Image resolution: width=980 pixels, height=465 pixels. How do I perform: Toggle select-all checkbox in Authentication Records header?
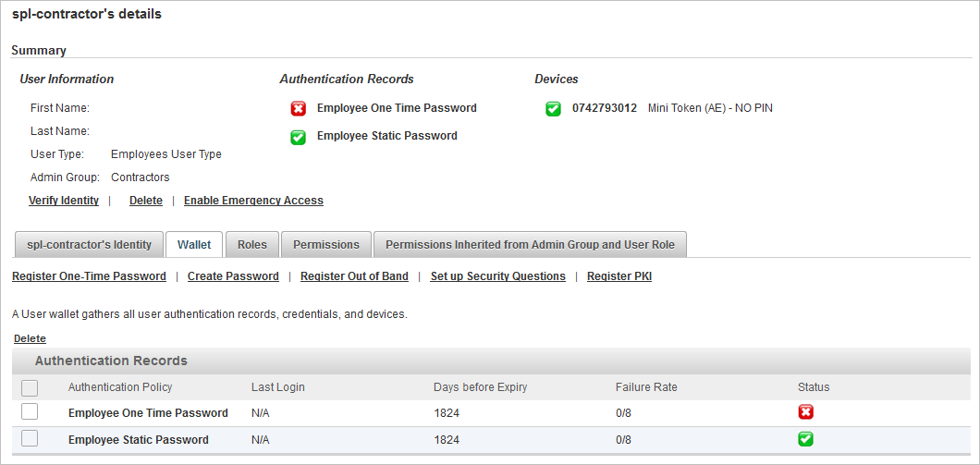tap(30, 388)
